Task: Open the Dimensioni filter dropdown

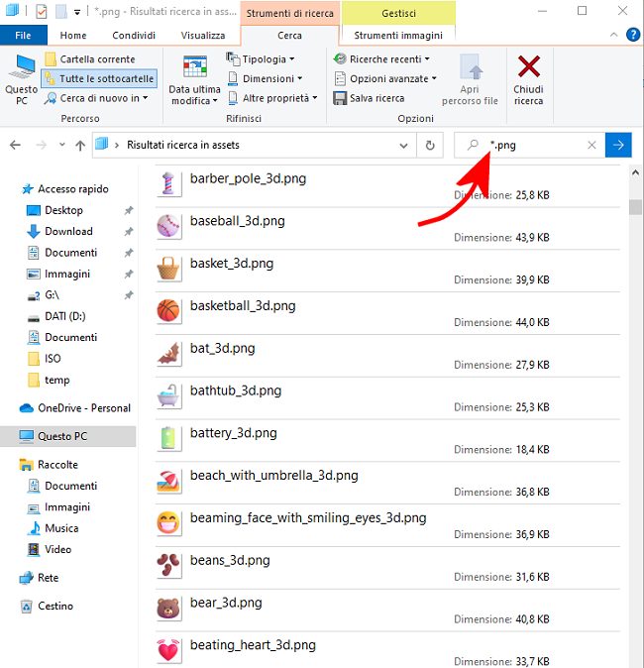Action: pyautogui.click(x=265, y=79)
